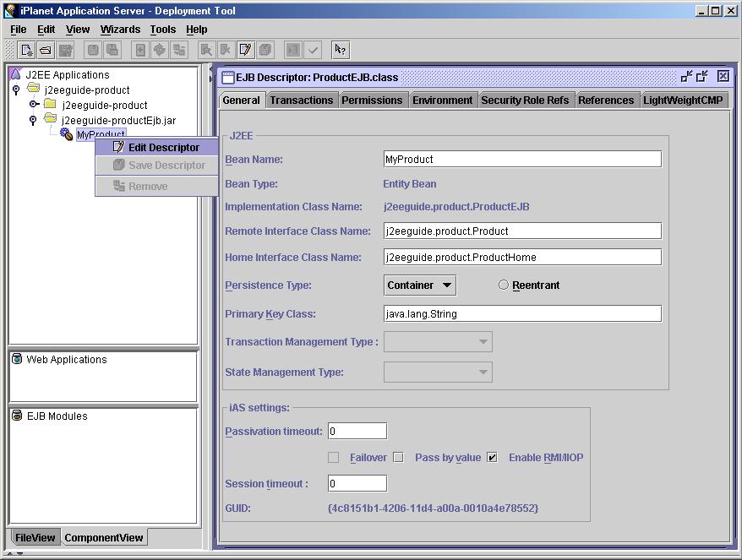
Task: Click the Home Interface Class Name field
Action: 522,257
